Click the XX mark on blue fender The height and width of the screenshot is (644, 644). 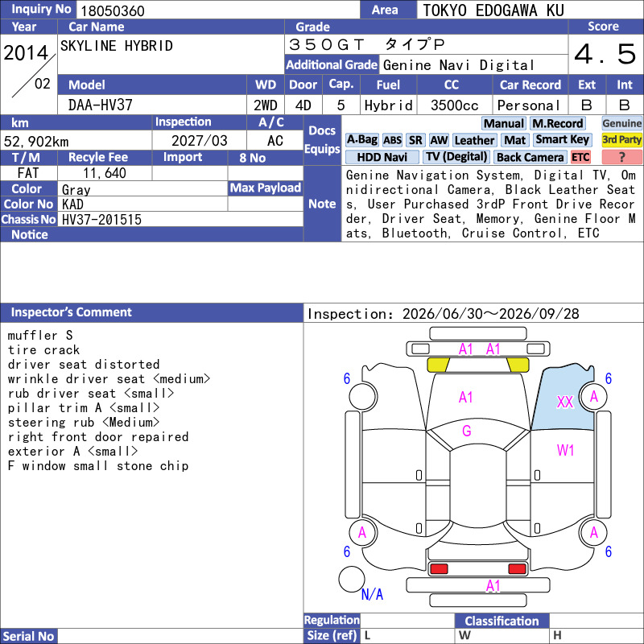click(x=565, y=402)
